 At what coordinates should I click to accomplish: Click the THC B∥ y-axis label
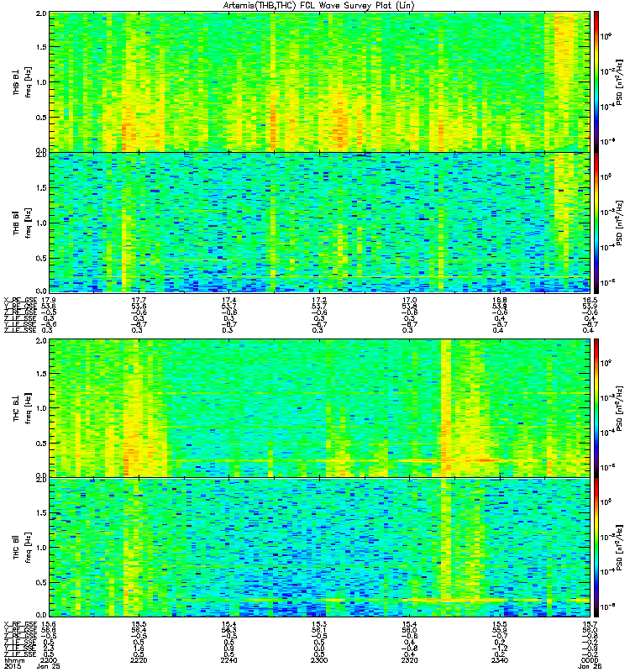16,548
